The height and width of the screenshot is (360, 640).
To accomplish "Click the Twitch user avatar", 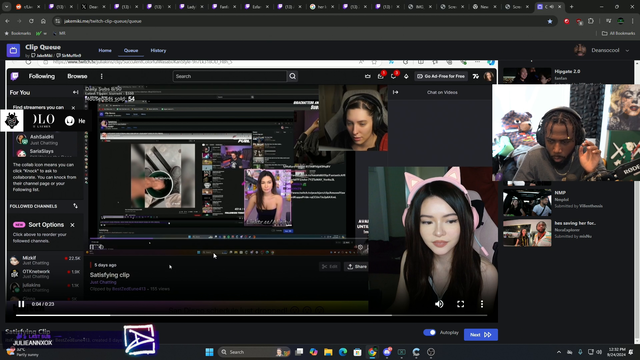I will (489, 76).
